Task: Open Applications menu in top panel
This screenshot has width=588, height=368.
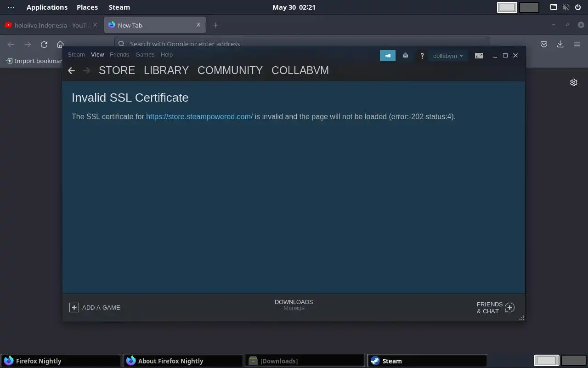Action: 47,7
